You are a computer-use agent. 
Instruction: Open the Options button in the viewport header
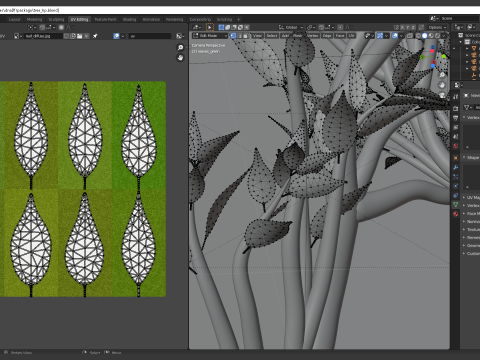[x=437, y=27]
